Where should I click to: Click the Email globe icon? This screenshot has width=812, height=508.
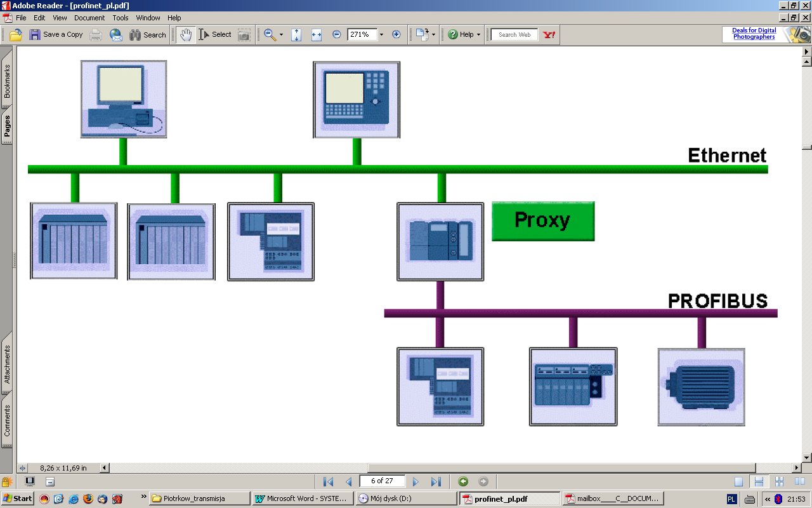coord(116,35)
